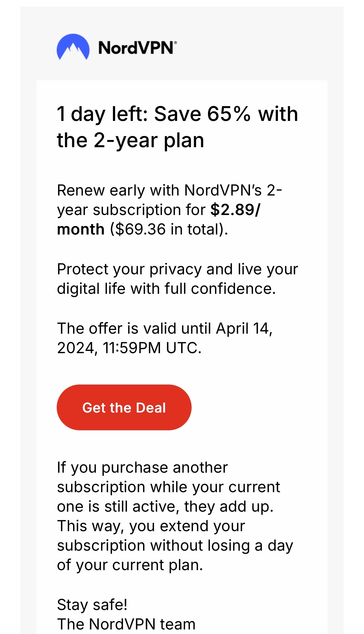Click "digital life with full confidence" line
The image size is (364, 634).
coord(166,289)
